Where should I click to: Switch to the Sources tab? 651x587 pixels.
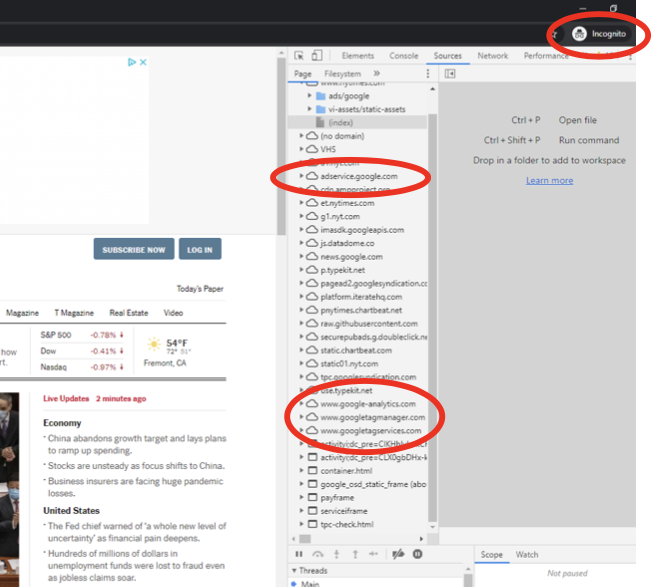(x=448, y=56)
